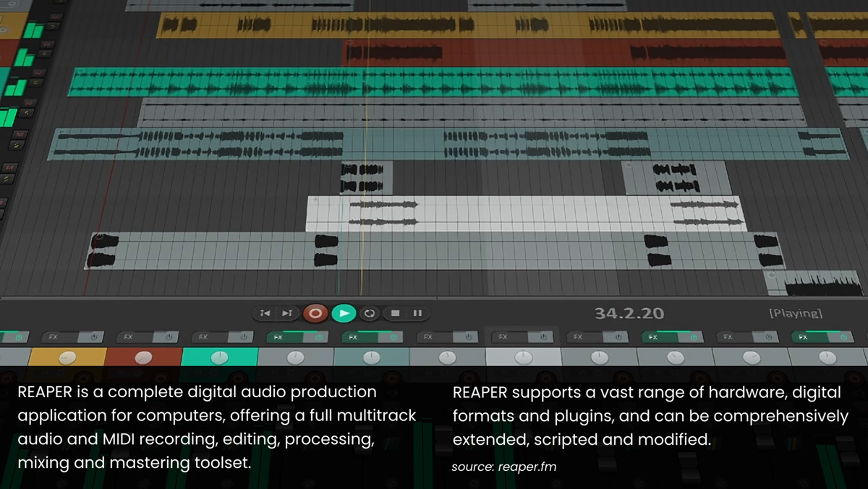Select the long green audio clip
The image size is (868, 489).
[x=434, y=82]
